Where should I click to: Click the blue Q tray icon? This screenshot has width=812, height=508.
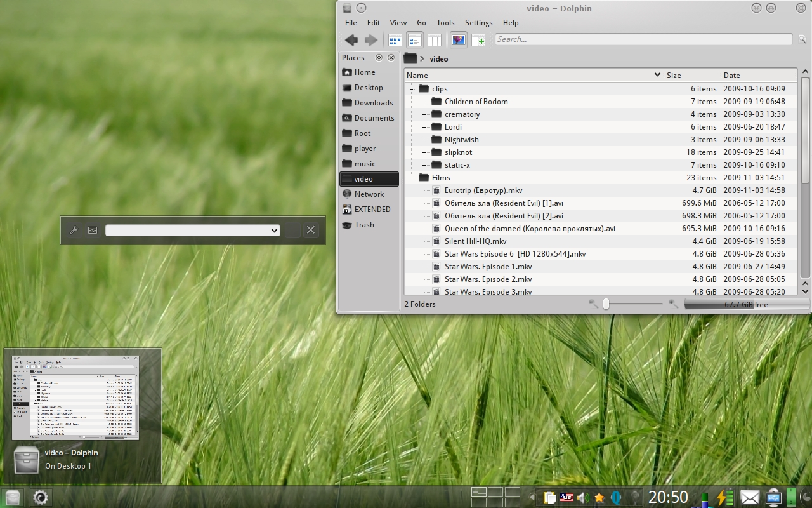click(615, 498)
